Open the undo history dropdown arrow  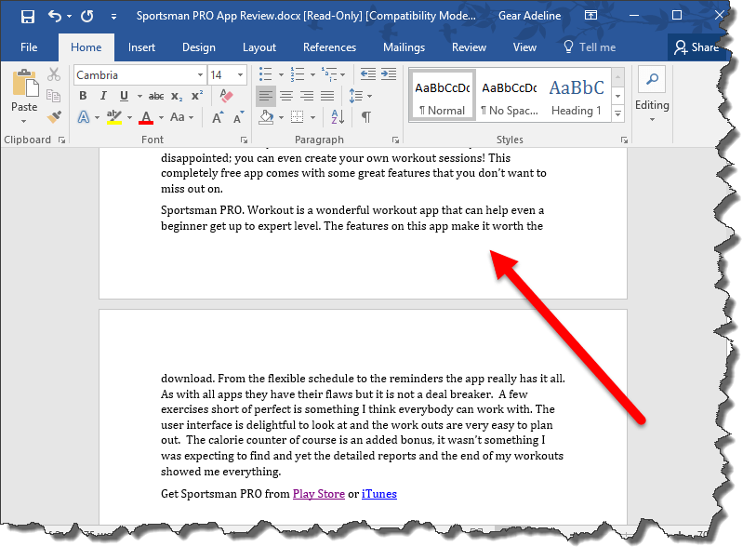[x=69, y=17]
